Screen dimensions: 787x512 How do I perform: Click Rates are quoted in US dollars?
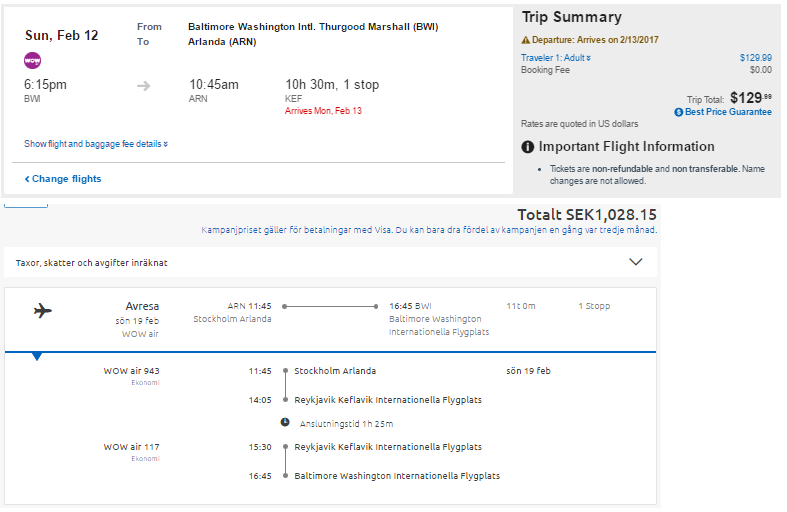(580, 124)
